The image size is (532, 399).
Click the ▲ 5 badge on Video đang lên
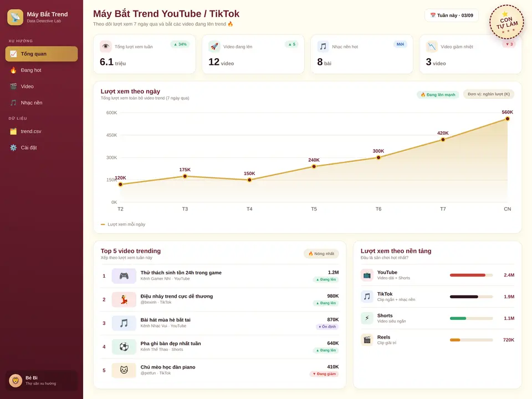pos(291,44)
